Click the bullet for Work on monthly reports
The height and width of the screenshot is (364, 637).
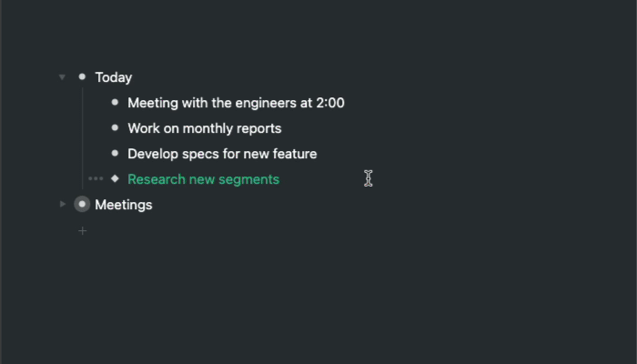[115, 128]
